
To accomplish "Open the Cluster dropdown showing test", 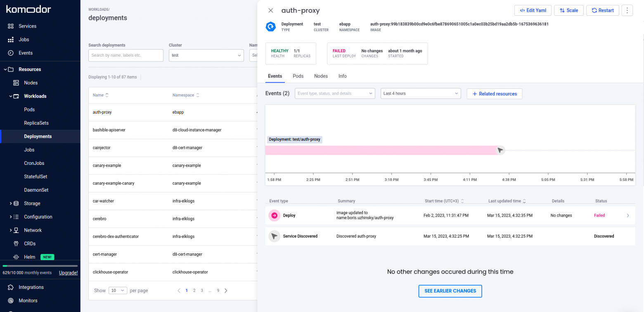I will (x=206, y=55).
